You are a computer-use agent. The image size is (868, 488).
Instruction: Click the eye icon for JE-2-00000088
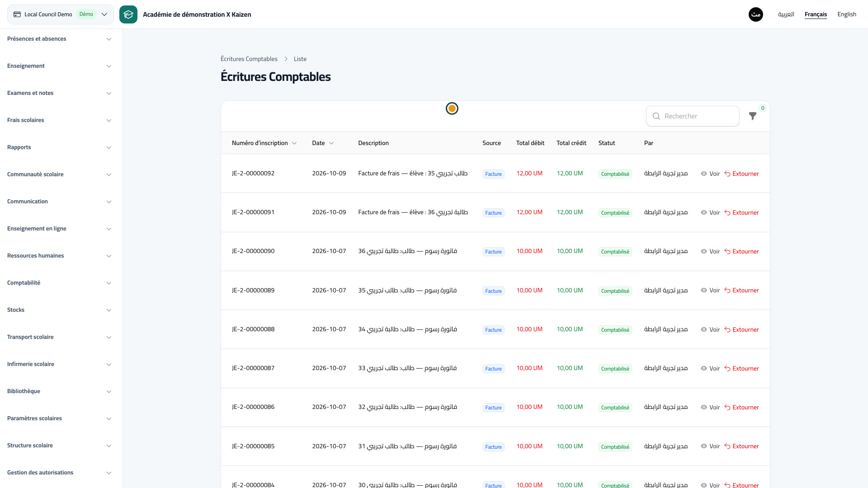(x=704, y=329)
